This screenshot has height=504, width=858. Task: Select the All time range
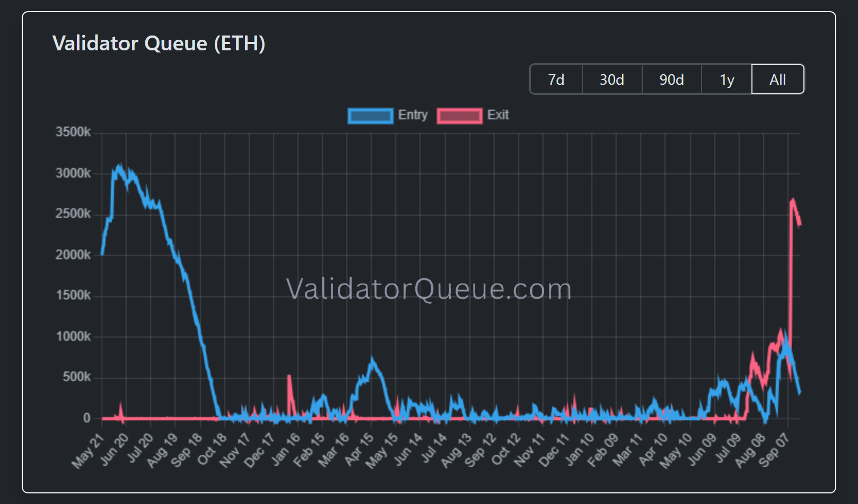tap(778, 79)
